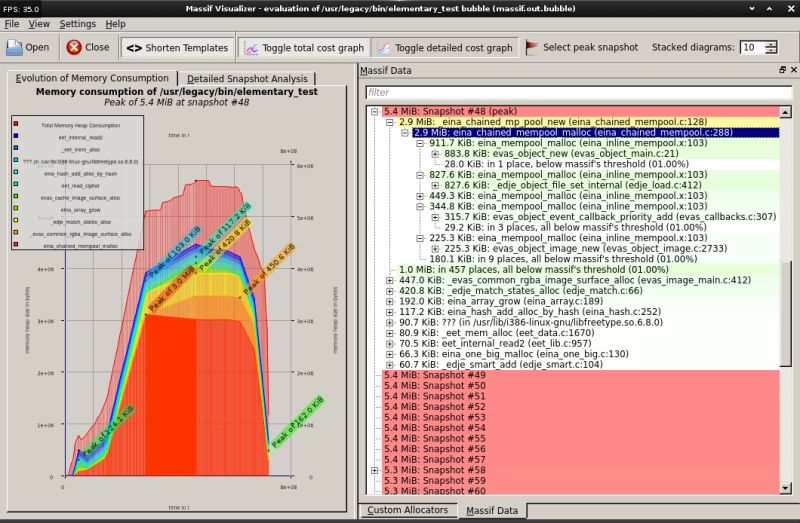
Task: Open the Help menu
Action: [115, 24]
